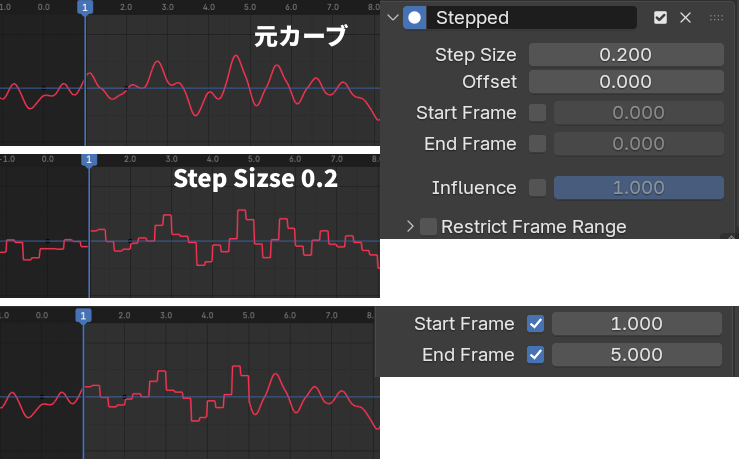
Task: Uncheck the checked Start Frame checkbox
Action: (x=535, y=323)
